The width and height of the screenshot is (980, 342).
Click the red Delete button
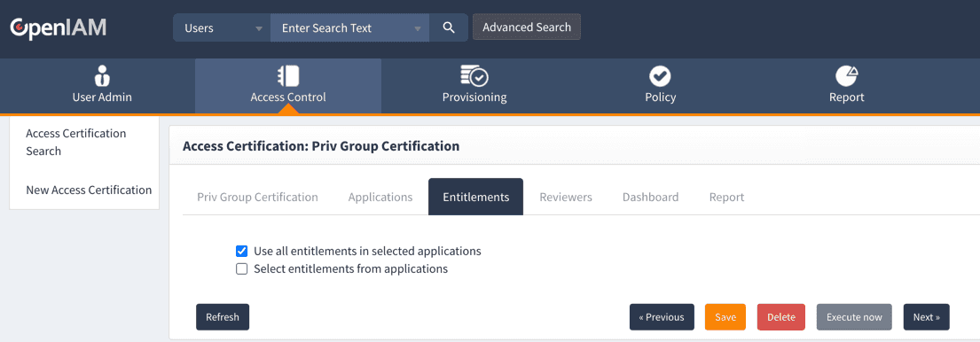(x=781, y=317)
